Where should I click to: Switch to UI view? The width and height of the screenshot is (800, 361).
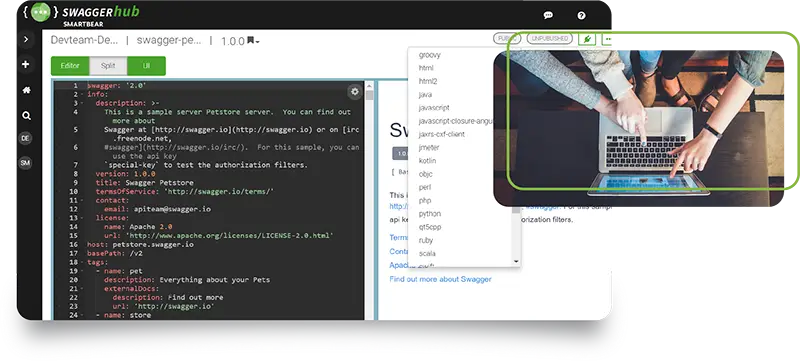(x=146, y=66)
